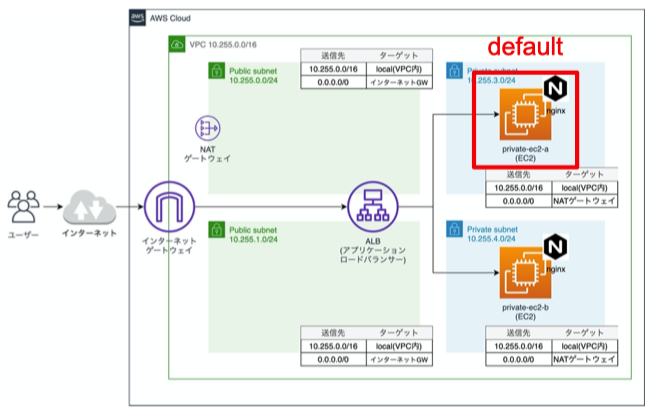
Task: Select 10.255.0.0/16 cell in table under private-ec2-b
Action: [519, 346]
